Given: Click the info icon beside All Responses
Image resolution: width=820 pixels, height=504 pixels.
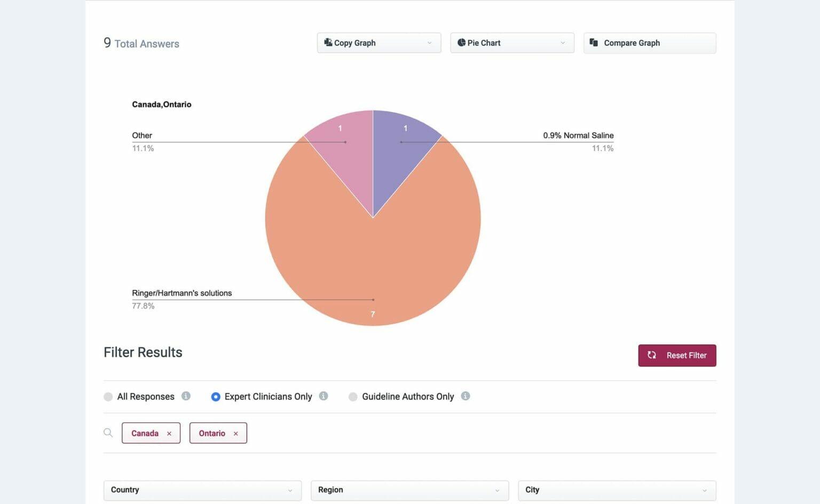Looking at the screenshot, I should (x=186, y=396).
